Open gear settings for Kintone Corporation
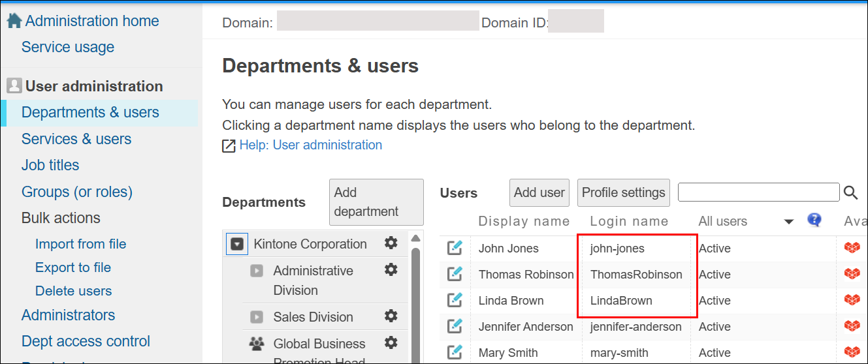868x364 pixels. click(391, 243)
